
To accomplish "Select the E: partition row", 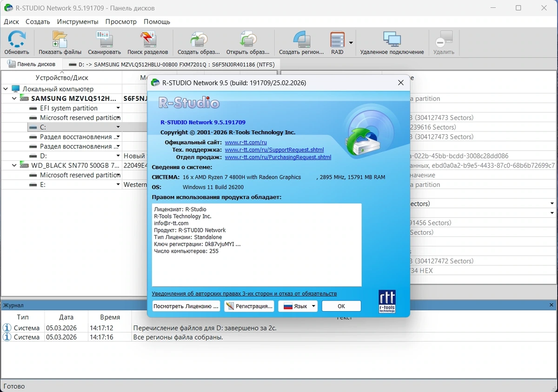I will click(x=74, y=184).
